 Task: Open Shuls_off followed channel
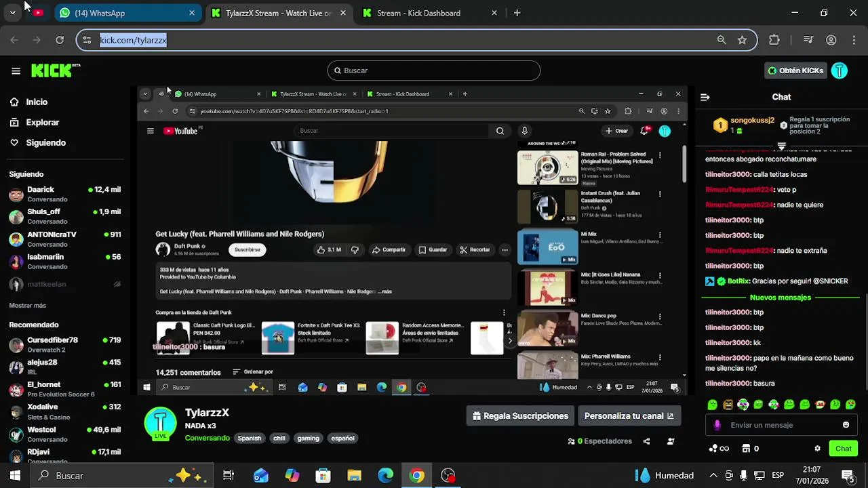click(x=64, y=216)
